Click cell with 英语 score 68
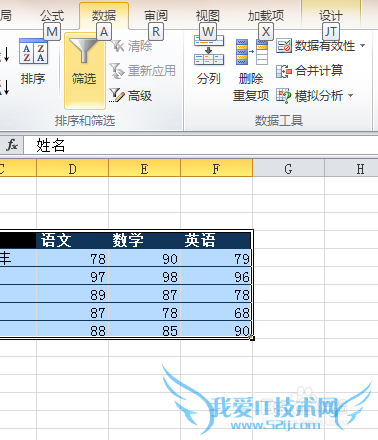Screen dimensions: 378x440 click(x=216, y=312)
